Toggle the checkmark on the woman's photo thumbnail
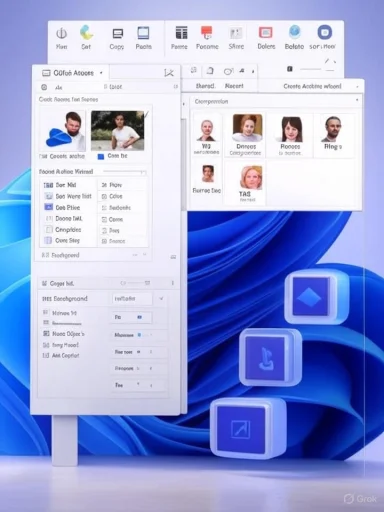384x512 pixels. (x=146, y=115)
